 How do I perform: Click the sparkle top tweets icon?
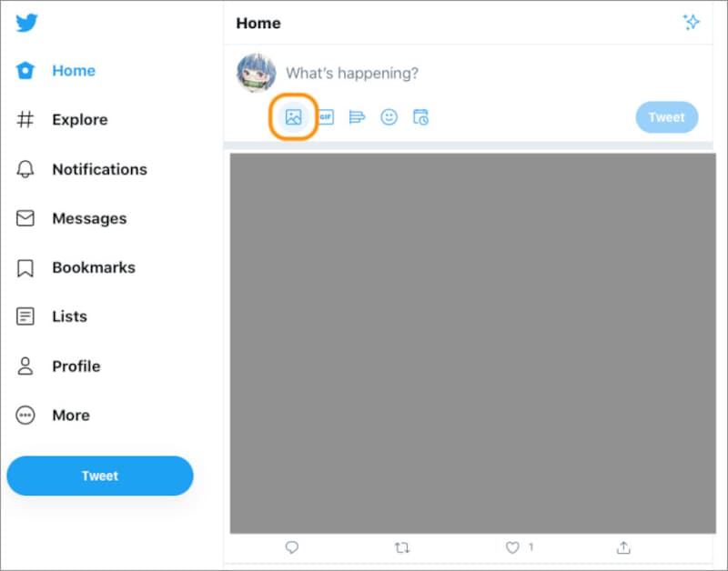coord(692,23)
